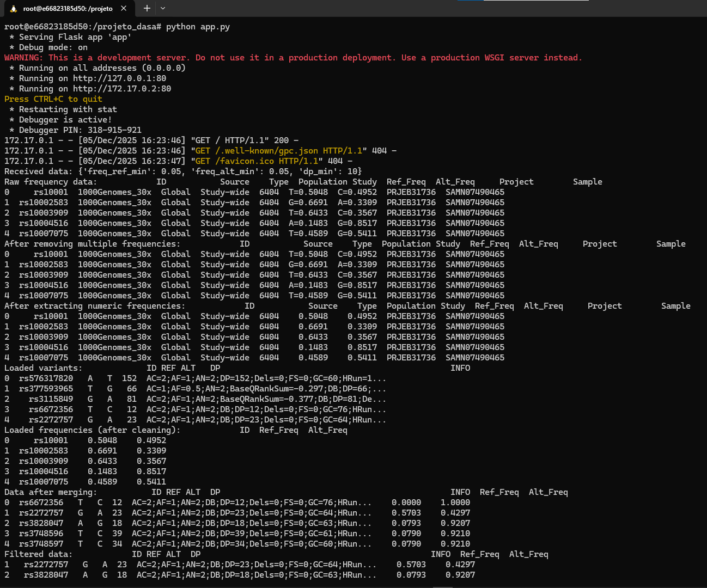Click the 'Raw frequency data:' heading
Viewport: 707px width, 588px height.
pos(51,182)
